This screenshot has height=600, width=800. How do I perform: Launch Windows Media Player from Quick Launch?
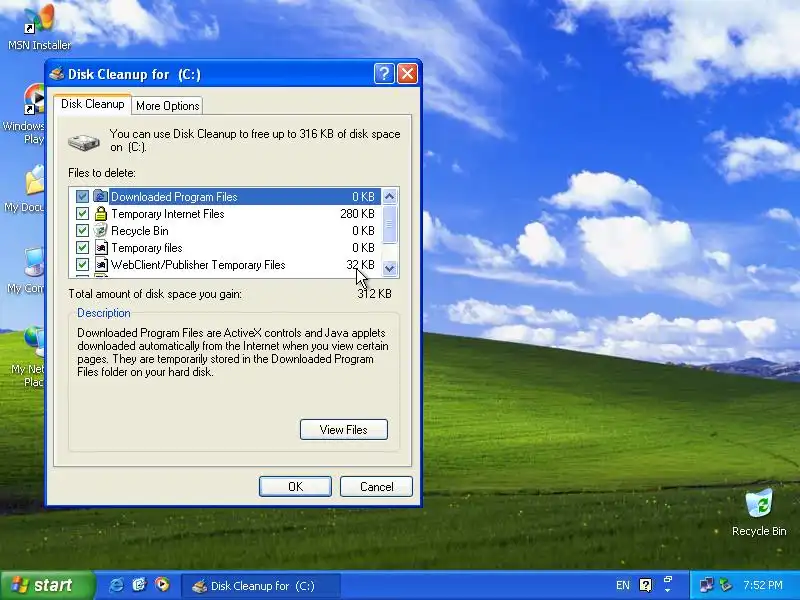[x=162, y=585]
